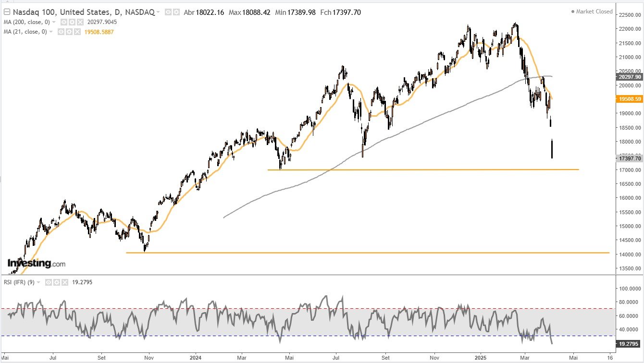Toggle the RSI (IFR) eye icon
The image size is (644, 363).
(x=49, y=282)
